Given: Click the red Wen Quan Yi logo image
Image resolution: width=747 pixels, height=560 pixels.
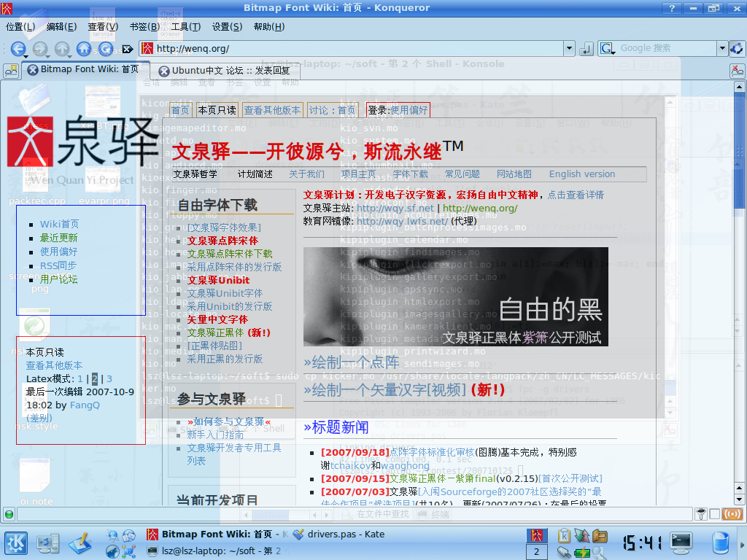Looking at the screenshot, I should pos(31,142).
